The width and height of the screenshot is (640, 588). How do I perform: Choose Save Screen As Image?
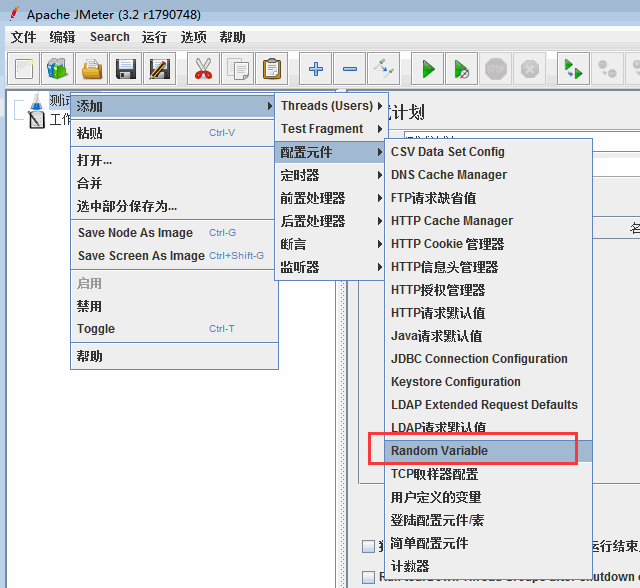click(x=173, y=256)
